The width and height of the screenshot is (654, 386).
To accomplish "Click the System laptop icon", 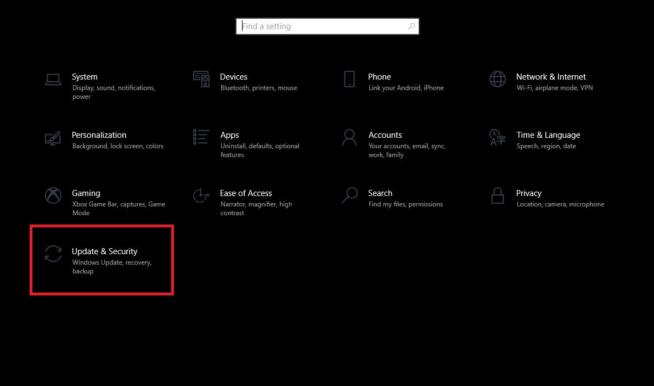I will tap(53, 79).
